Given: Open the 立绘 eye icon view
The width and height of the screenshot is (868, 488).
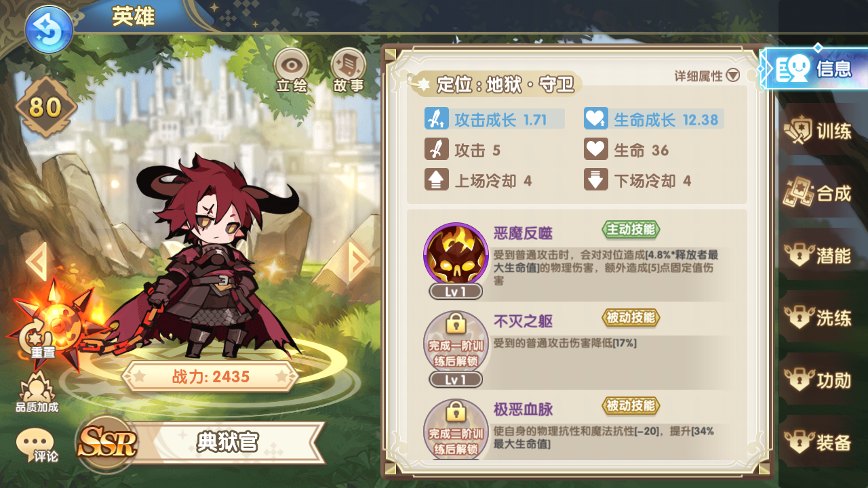Looking at the screenshot, I should coord(291,70).
